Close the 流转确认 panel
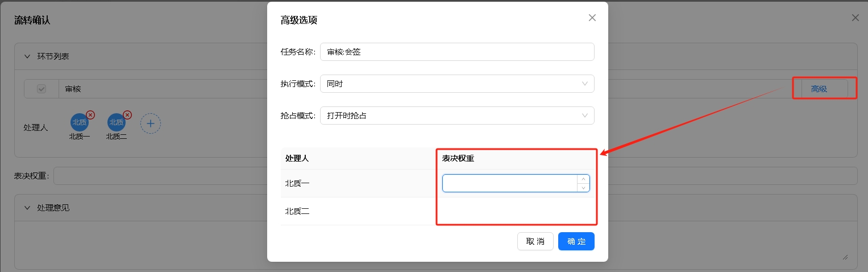868x272 pixels. 855,18
